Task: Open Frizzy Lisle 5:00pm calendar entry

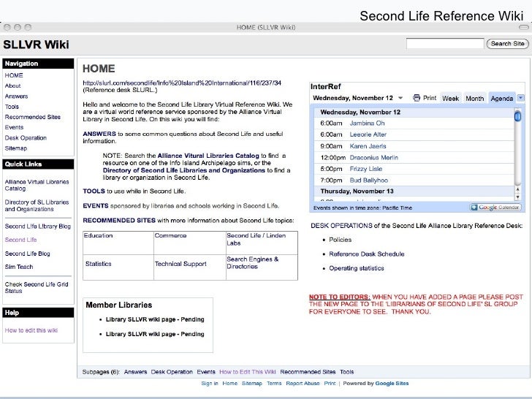Action: 365,169
